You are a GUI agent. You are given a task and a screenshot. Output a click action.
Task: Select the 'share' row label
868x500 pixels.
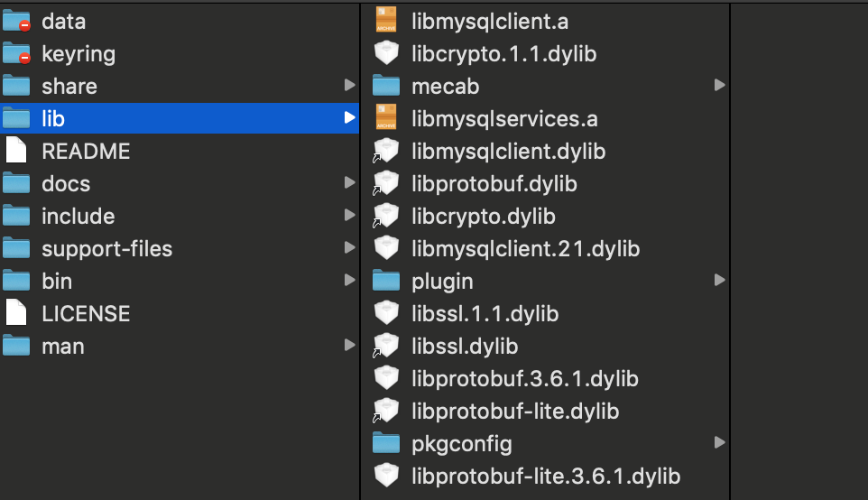[69, 87]
